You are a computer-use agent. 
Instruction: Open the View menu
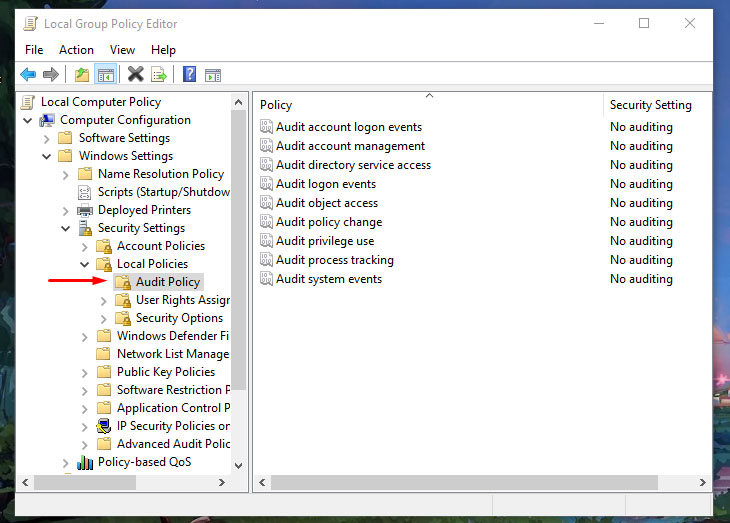click(122, 50)
